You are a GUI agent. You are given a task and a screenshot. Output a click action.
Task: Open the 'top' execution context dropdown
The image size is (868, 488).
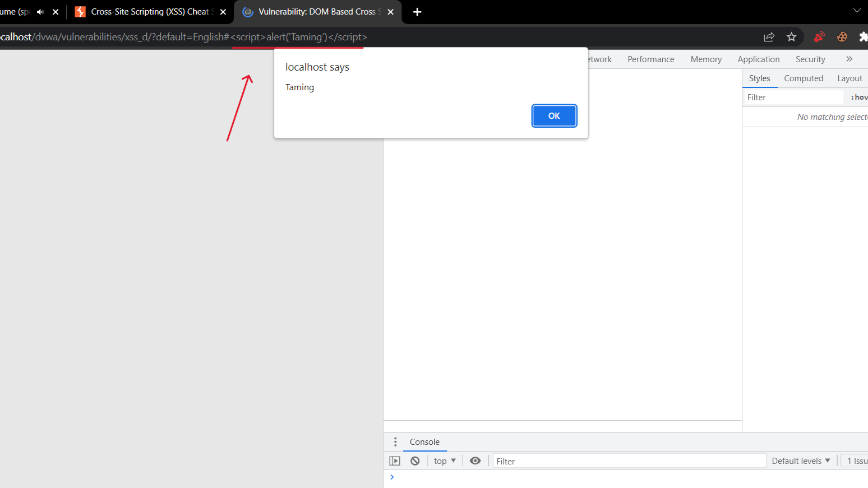(444, 460)
